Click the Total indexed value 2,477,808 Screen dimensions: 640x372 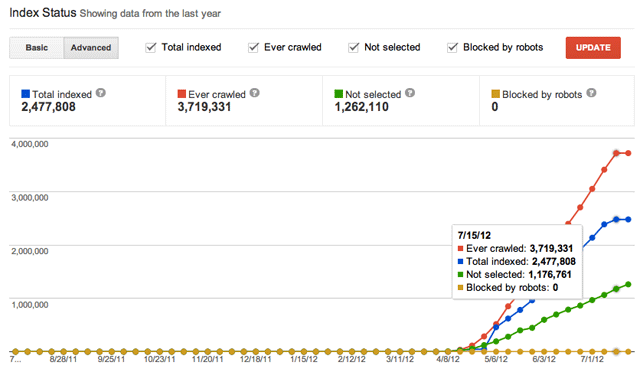pyautogui.click(x=48, y=107)
